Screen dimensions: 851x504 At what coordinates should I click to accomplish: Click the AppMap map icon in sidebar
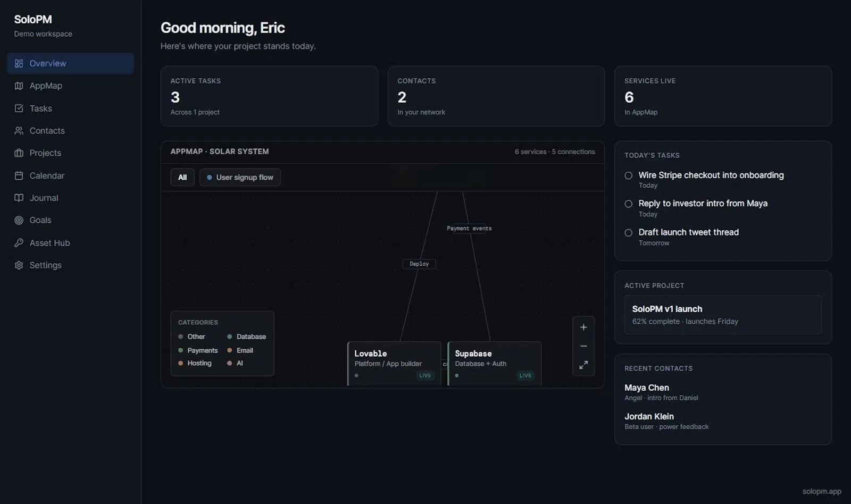point(19,86)
